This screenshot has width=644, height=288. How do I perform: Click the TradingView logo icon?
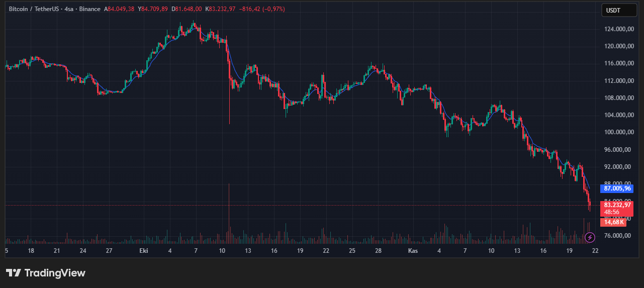[x=14, y=273]
